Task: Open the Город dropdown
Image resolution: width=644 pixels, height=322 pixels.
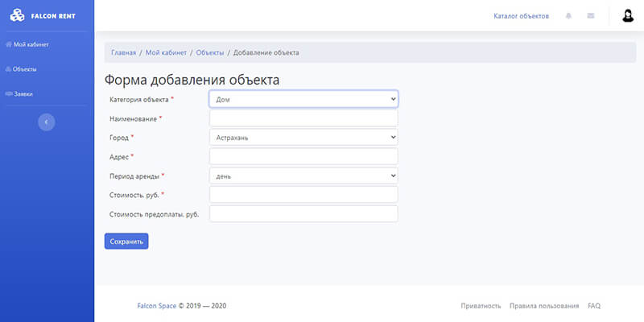Action: 303,138
